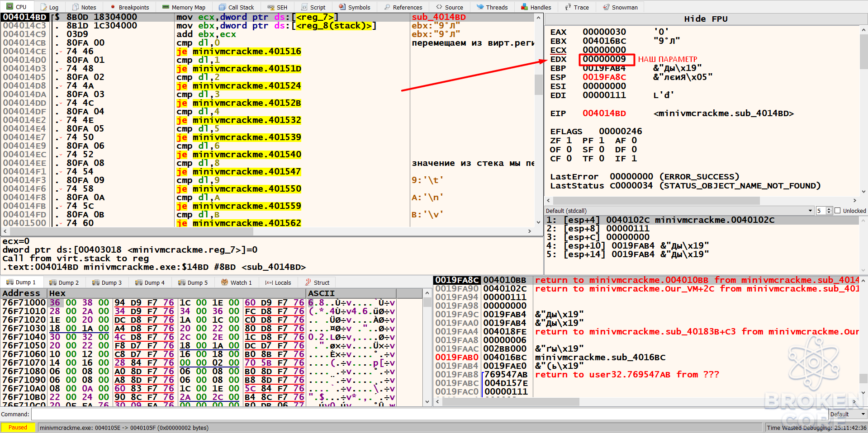868x433 pixels.
Task: Click the Symbols tab icon
Action: 342,7
